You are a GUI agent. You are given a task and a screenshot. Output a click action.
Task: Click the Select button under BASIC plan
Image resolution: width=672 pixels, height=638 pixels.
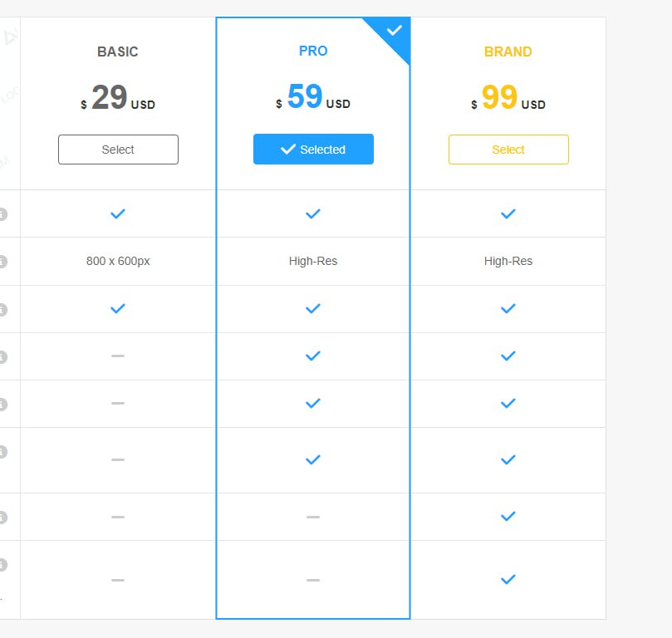[118, 150]
